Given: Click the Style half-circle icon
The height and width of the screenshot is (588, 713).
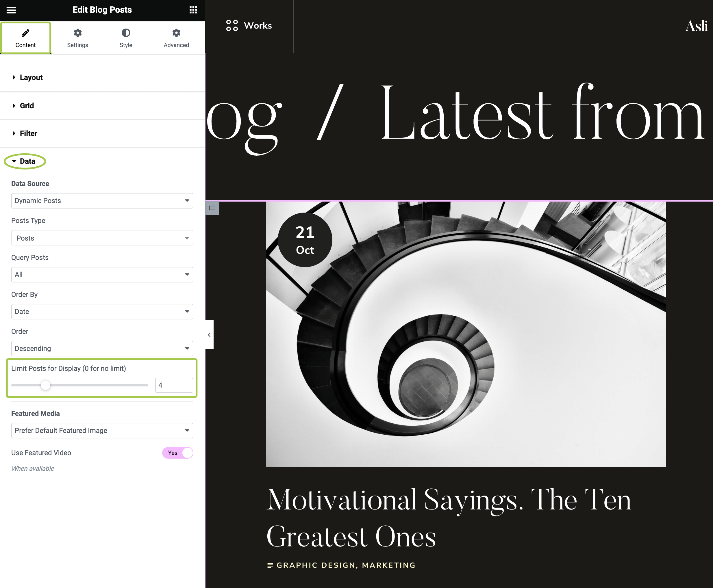Looking at the screenshot, I should click(x=126, y=33).
